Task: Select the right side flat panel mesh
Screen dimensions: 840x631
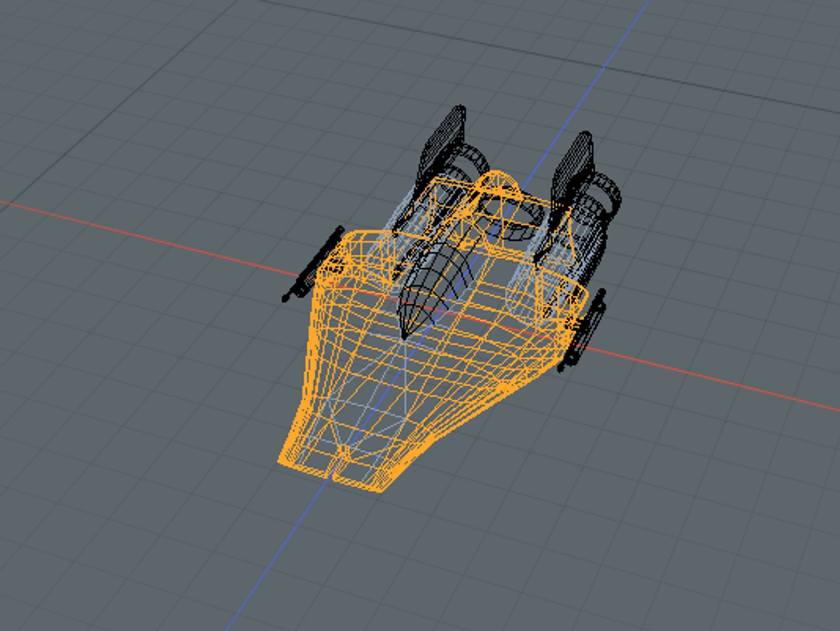Action: click(583, 330)
